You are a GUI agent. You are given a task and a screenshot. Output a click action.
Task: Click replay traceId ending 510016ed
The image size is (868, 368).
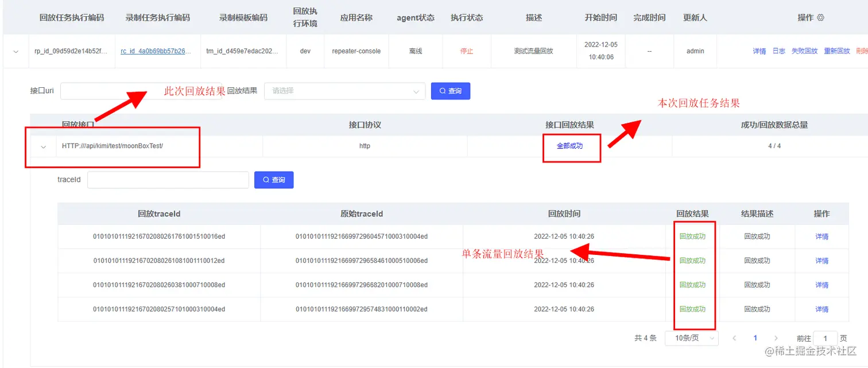[159, 237]
